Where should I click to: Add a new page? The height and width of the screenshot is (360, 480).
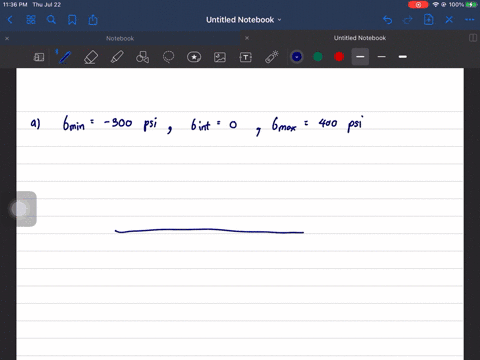point(428,20)
